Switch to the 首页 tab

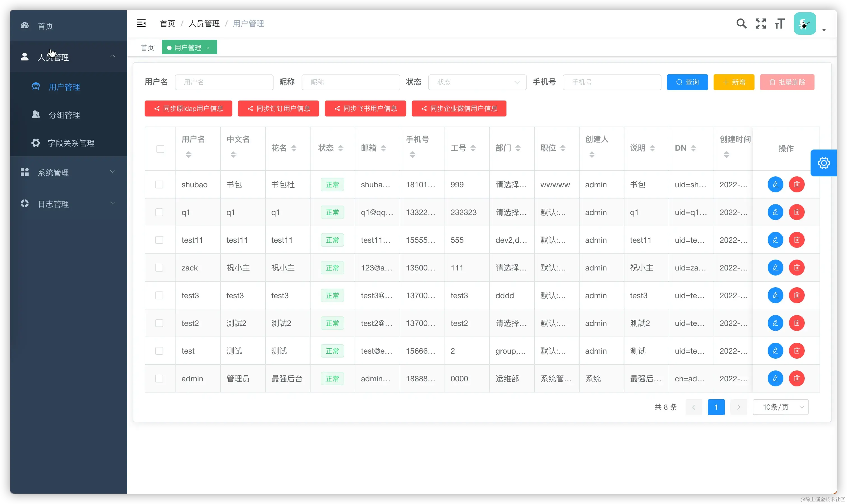coord(147,48)
